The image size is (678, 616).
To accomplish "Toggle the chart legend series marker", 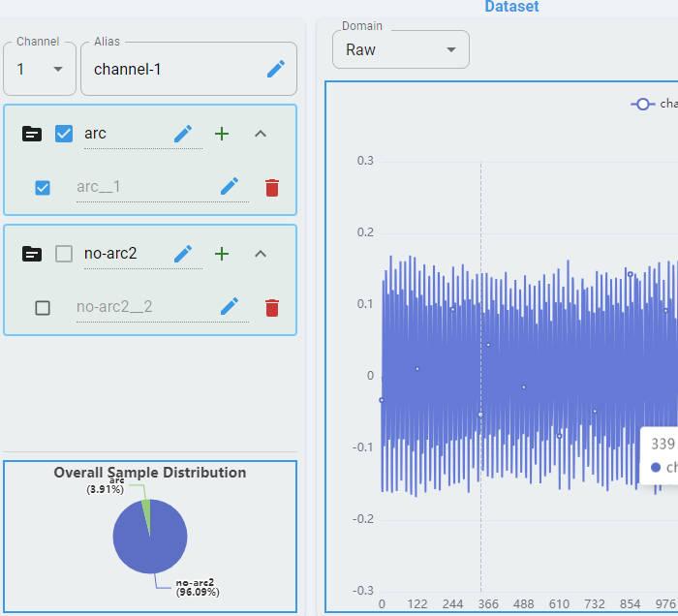I will (x=642, y=105).
